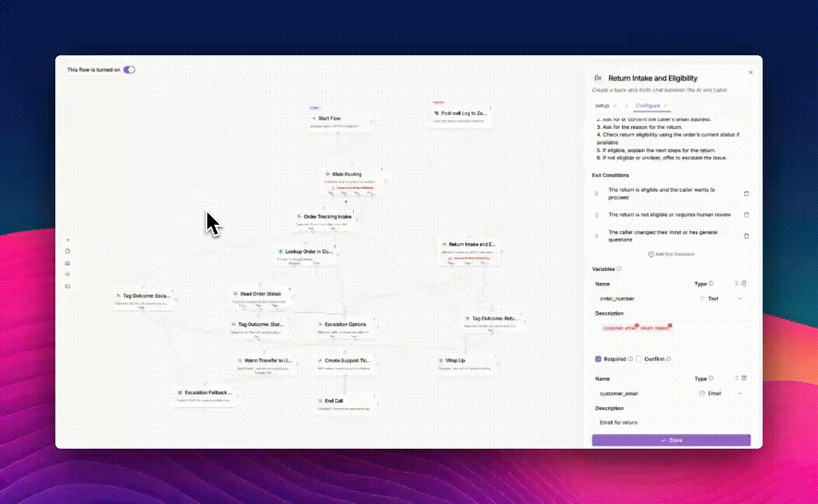Grab drag handle of 'caller changed their mind' condition

point(596,236)
